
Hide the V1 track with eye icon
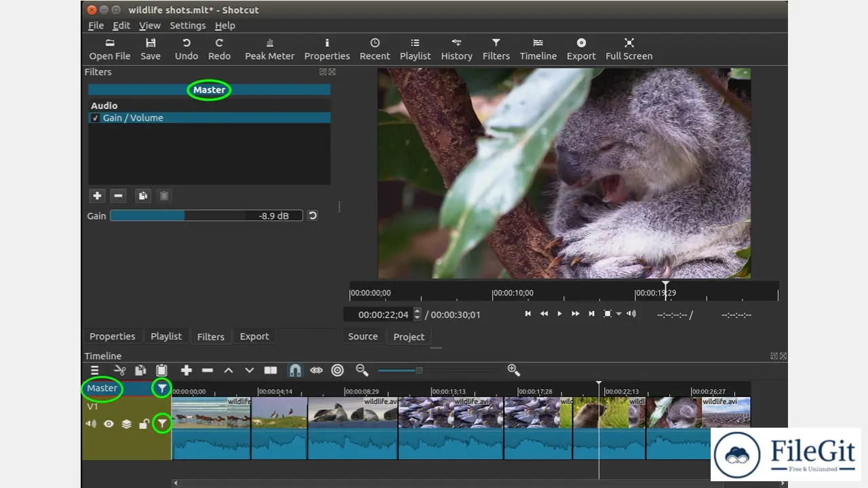tap(108, 424)
